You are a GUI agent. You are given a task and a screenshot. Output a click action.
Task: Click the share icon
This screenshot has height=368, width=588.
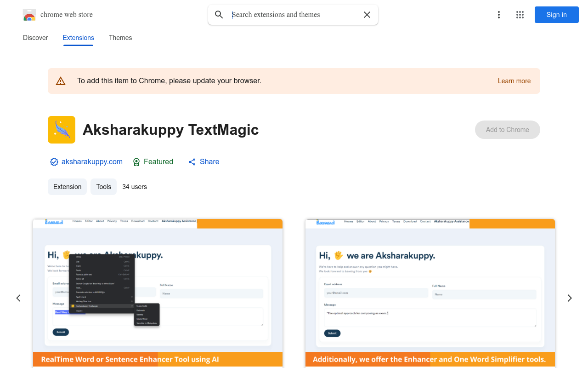[x=192, y=162]
